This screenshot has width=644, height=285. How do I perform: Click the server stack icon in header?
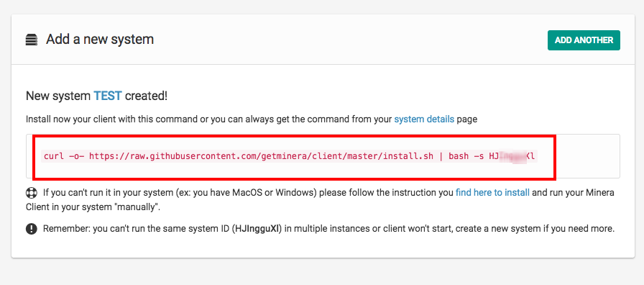(31, 40)
